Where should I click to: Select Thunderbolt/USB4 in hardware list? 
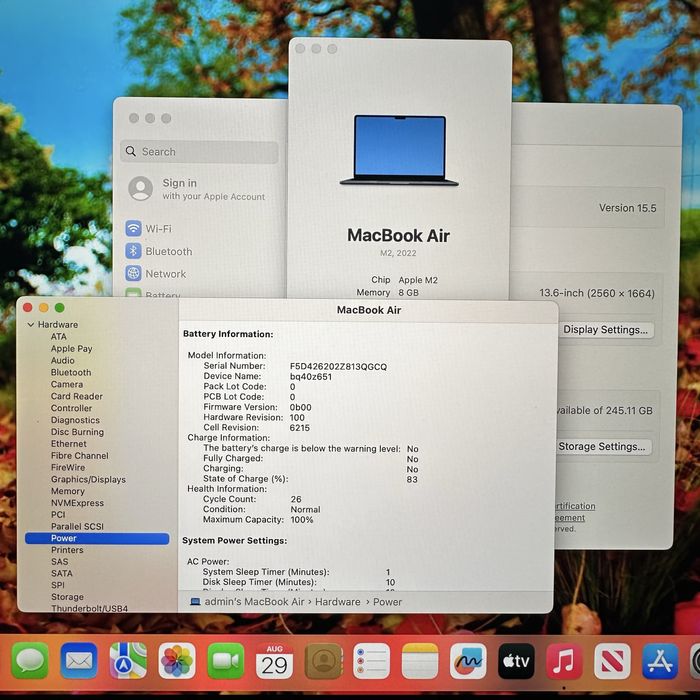point(89,608)
